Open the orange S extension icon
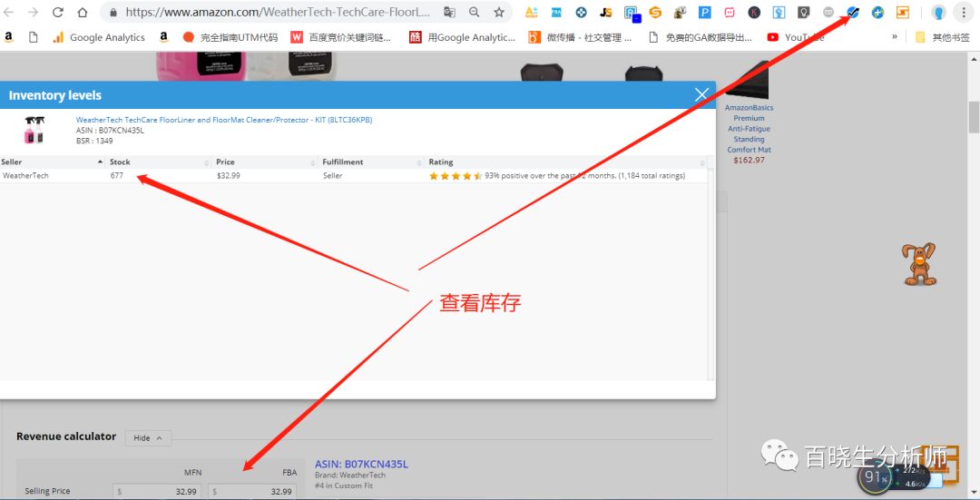The image size is (980, 500). (x=655, y=12)
